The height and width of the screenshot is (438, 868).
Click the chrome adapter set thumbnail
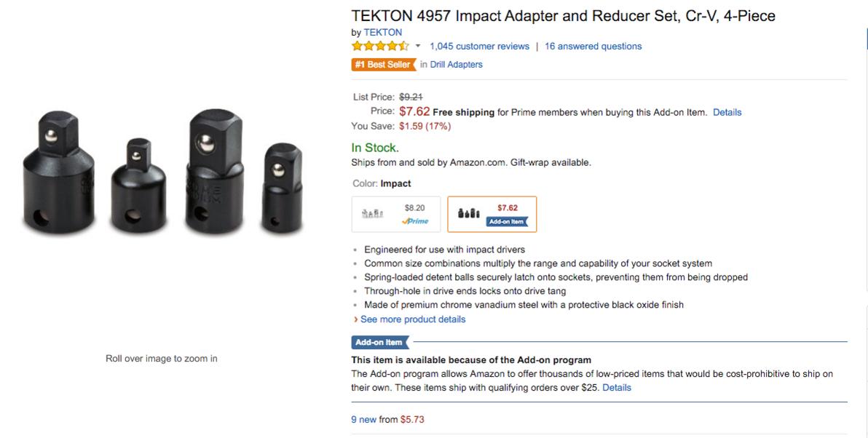point(373,214)
